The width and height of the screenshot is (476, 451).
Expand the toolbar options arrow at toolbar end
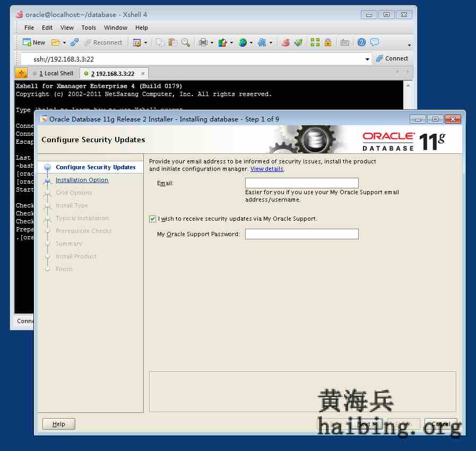click(x=409, y=45)
